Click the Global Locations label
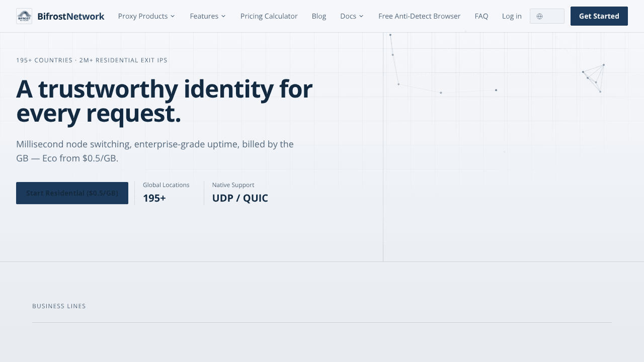Viewport: 644px width, 362px height. 166,185
